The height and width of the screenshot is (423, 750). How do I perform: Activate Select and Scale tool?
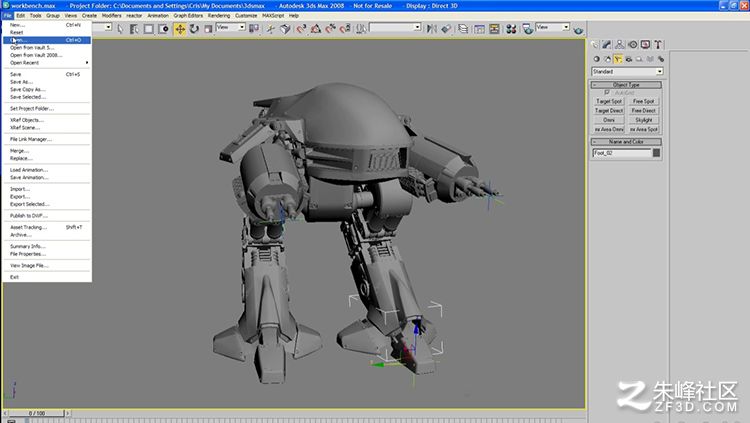tap(208, 29)
